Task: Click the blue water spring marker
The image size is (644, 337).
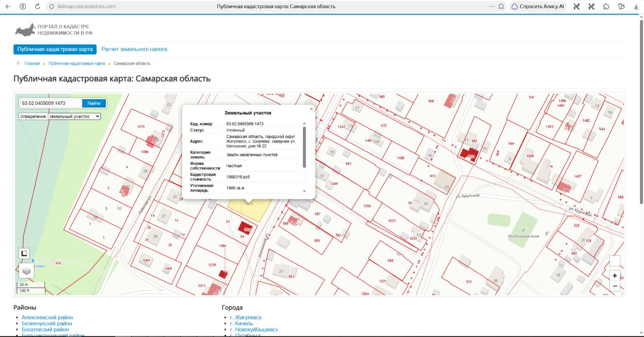Action: click(33, 260)
